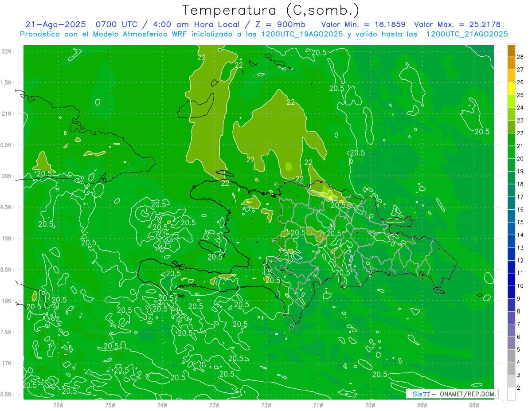Viewport: 532px width, 411px height.
Task: Click the gray legend swatch between 3 and 4
Action: [x=511, y=369]
